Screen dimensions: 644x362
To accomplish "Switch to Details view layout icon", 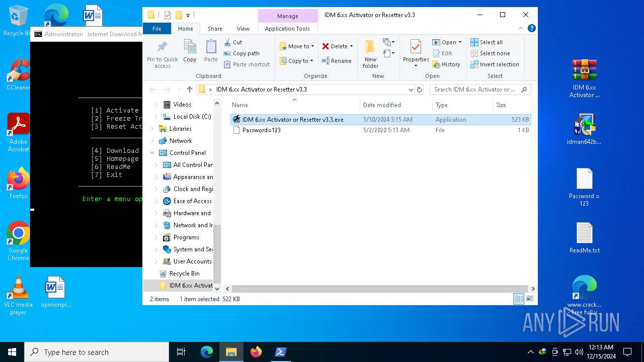I will pyautogui.click(x=519, y=299).
